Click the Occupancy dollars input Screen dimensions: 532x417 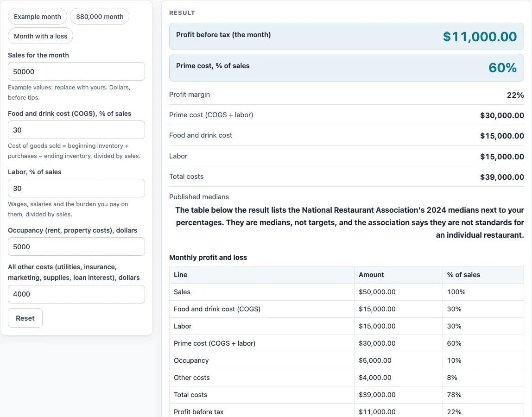76,246
